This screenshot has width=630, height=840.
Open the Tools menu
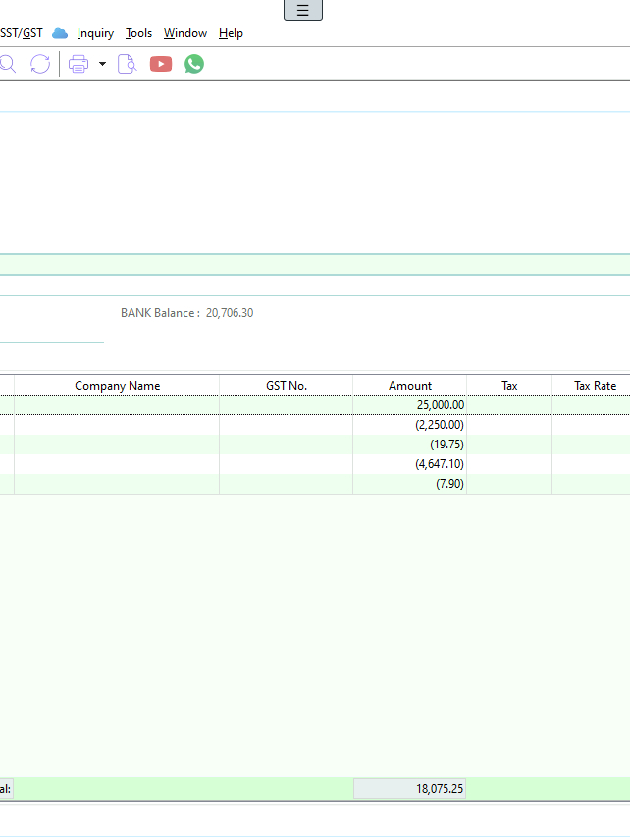coord(138,33)
